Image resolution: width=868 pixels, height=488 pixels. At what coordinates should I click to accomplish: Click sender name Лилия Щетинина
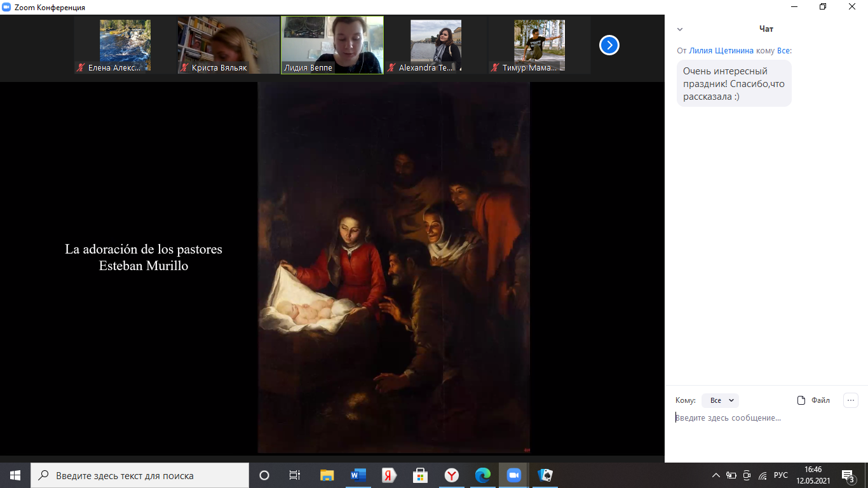[721, 50]
